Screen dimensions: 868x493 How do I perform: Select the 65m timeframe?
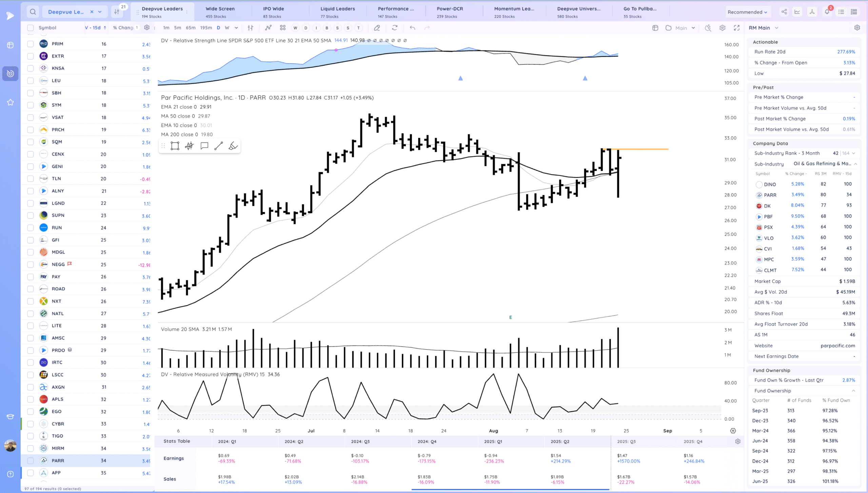coord(191,28)
